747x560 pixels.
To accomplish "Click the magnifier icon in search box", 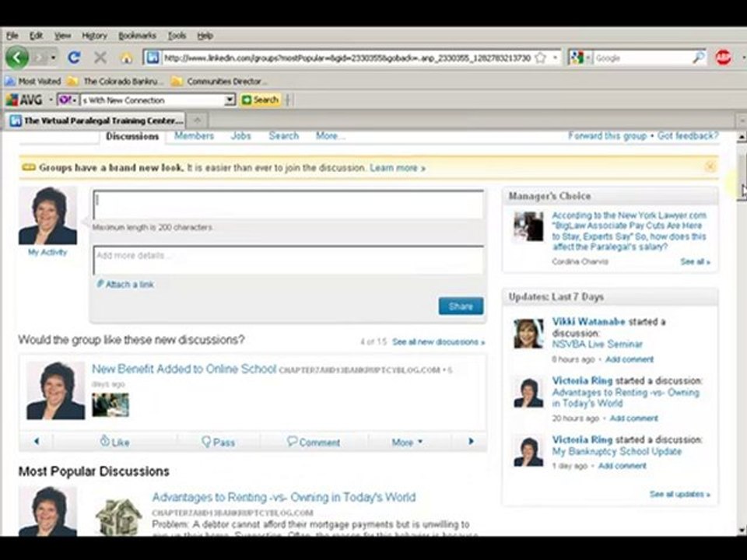I will 698,58.
